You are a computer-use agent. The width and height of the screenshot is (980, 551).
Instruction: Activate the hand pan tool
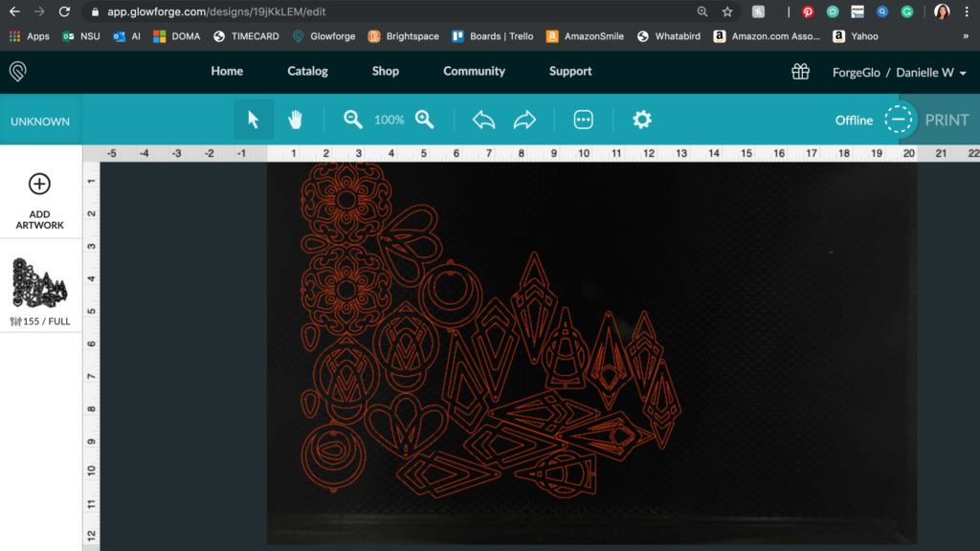point(295,120)
